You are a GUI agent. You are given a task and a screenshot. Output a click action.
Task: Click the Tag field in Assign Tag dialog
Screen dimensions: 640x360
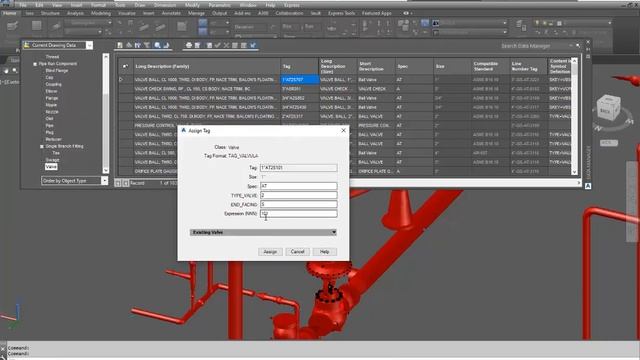tap(298, 168)
